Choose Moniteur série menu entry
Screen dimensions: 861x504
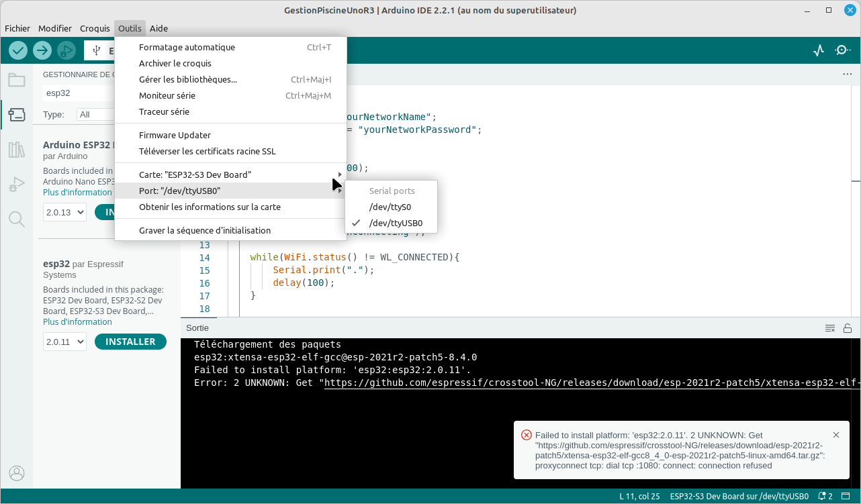(x=230, y=96)
